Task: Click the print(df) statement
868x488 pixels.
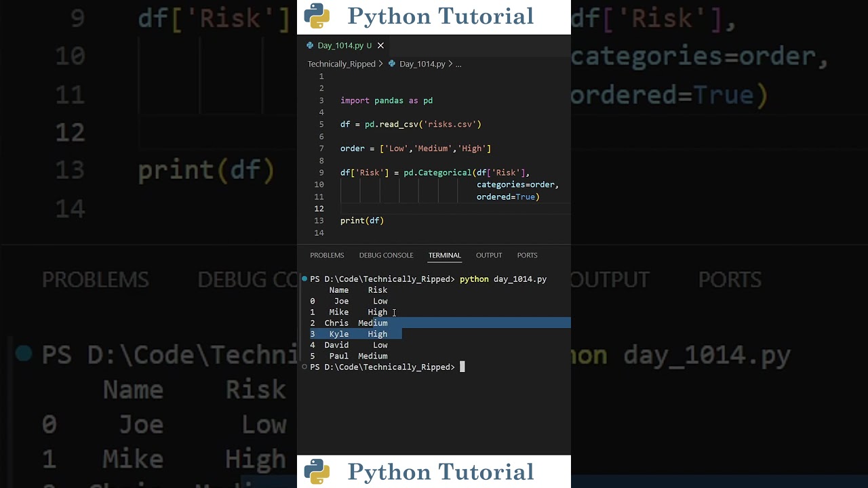Action: pos(362,220)
